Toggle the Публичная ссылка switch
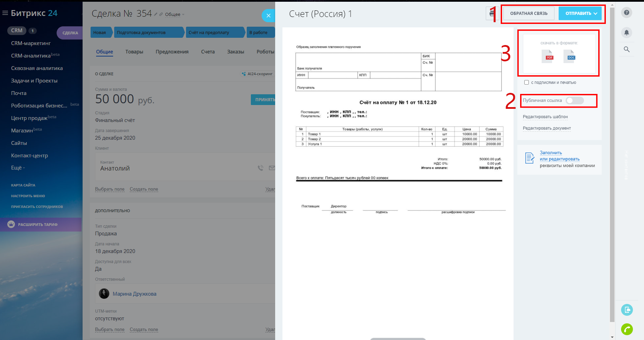The height and width of the screenshot is (340, 644). point(575,101)
